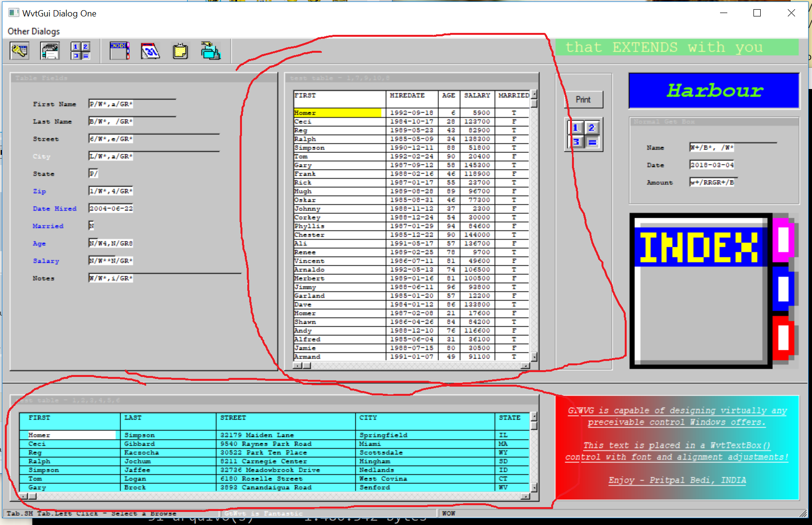Open the Other Dialogs menu
The height and width of the screenshot is (525, 812).
click(34, 31)
